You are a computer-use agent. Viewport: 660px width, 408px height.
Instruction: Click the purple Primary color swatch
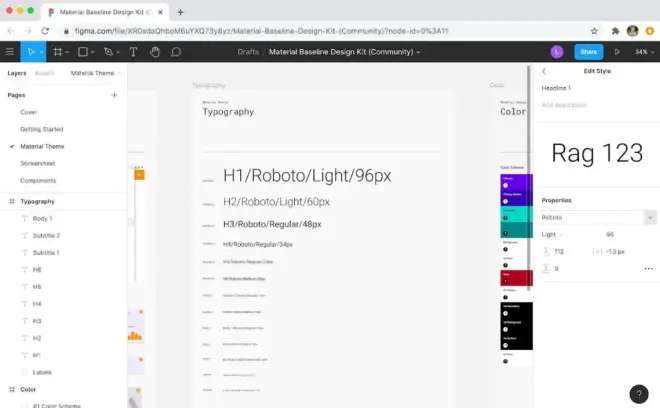(x=516, y=182)
